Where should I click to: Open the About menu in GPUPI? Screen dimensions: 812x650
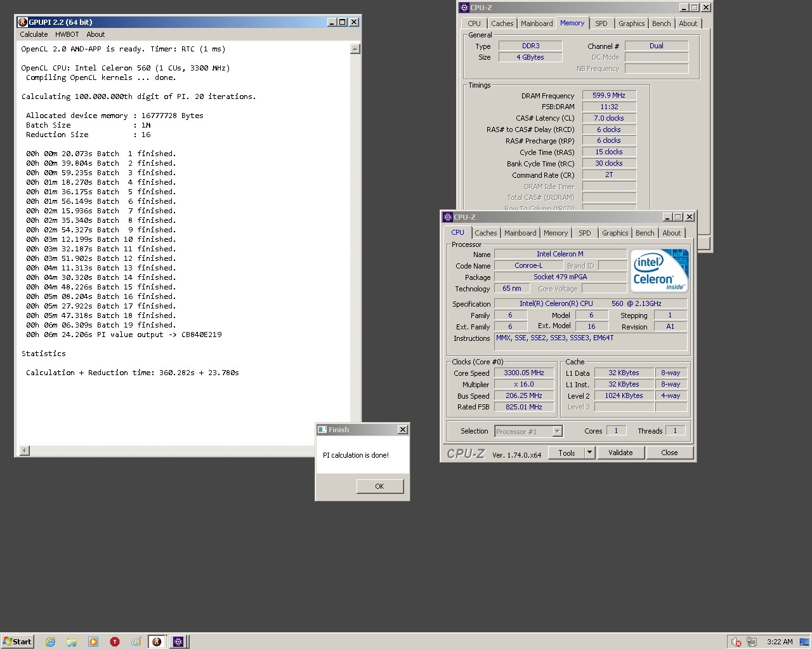96,34
